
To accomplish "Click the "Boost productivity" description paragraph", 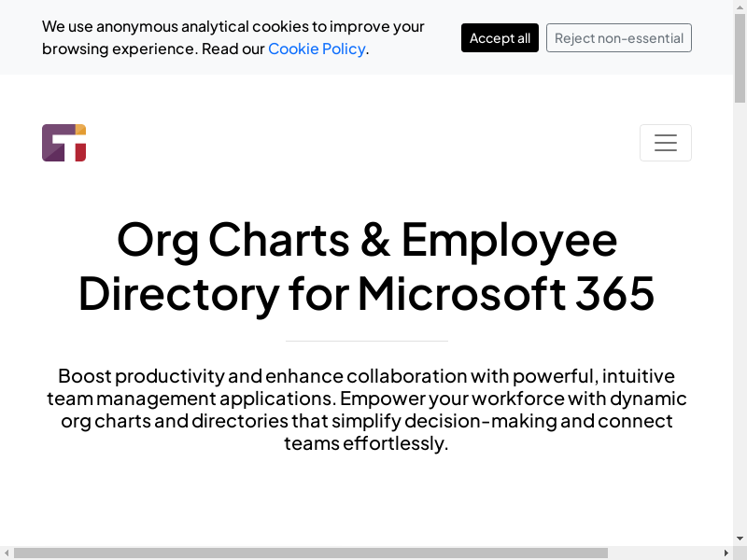I will tap(366, 410).
